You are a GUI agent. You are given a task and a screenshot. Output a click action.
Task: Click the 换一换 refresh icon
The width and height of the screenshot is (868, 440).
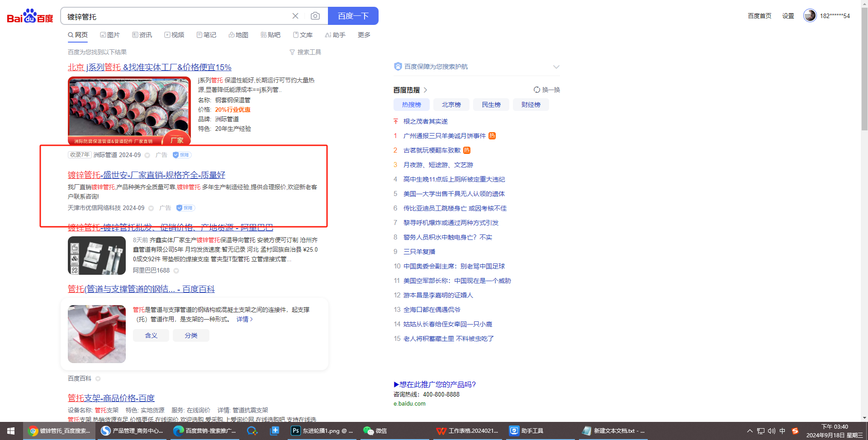[537, 90]
